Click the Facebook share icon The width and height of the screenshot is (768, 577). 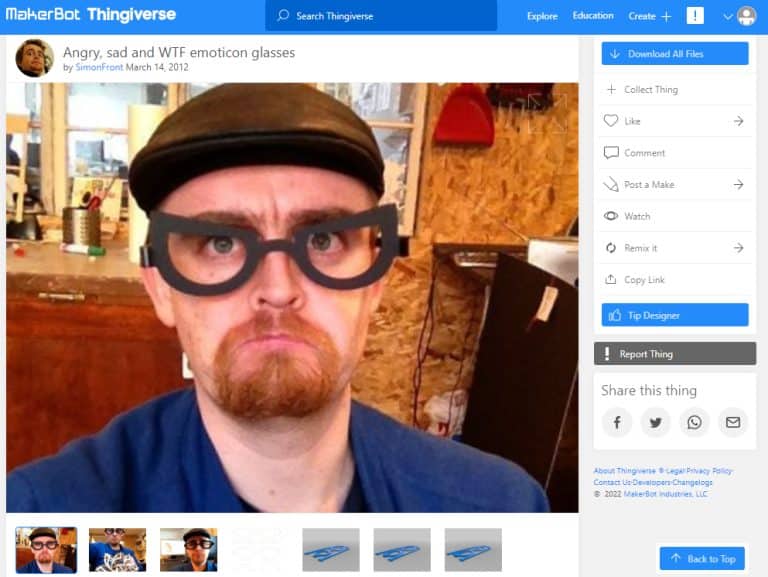[617, 422]
